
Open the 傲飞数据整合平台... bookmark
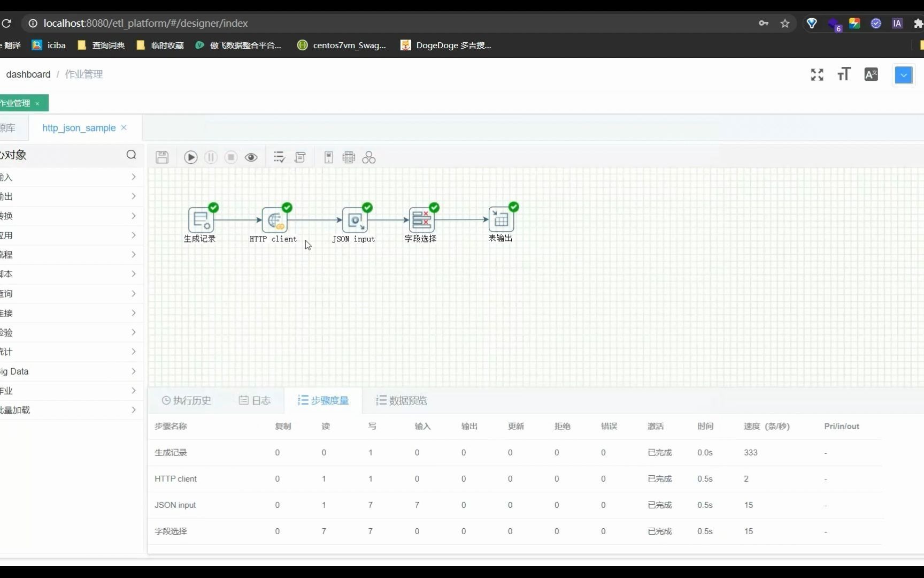pos(238,45)
